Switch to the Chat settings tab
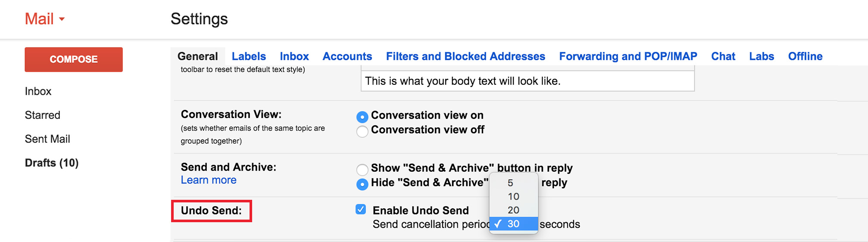The height and width of the screenshot is (242, 868). [x=723, y=56]
